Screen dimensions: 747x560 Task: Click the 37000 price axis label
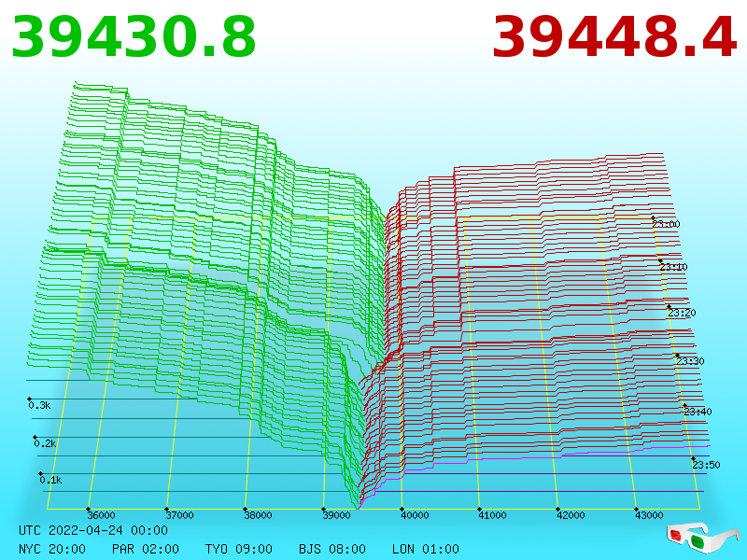(x=179, y=515)
